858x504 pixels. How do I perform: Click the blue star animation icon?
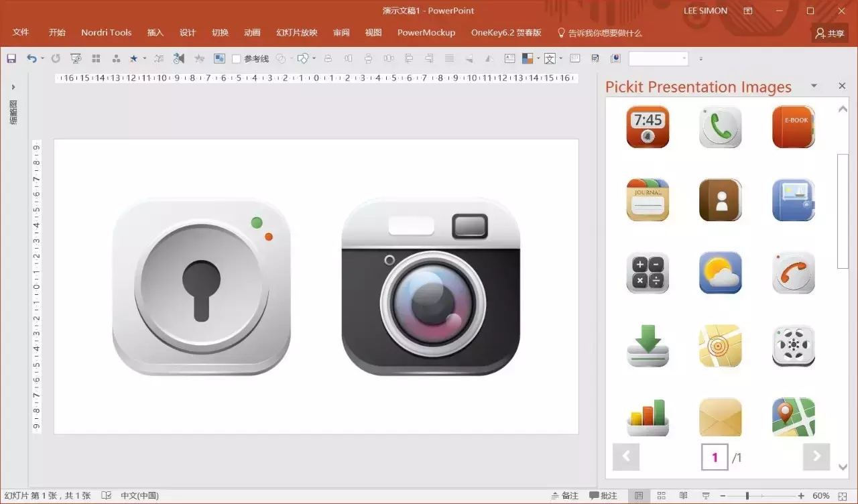pyautogui.click(x=133, y=59)
